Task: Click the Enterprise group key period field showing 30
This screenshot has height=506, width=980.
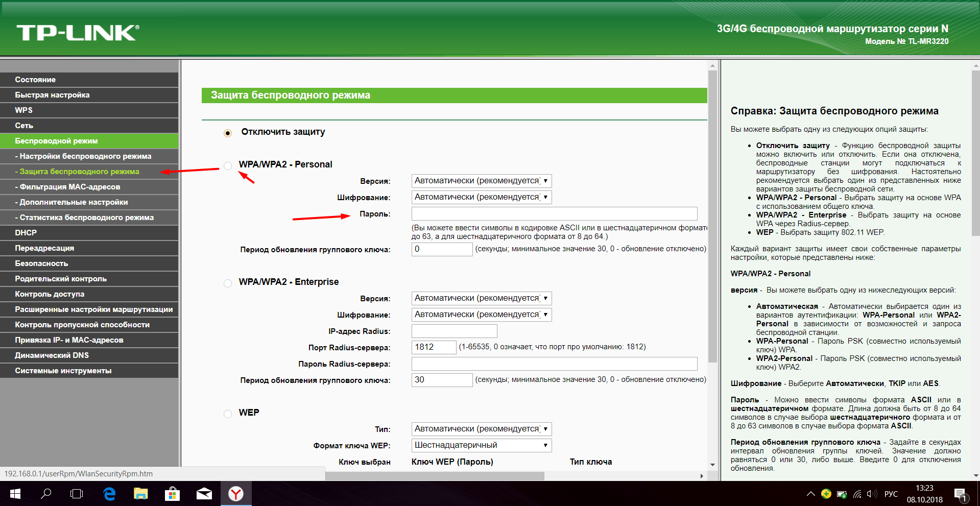Action: 442,380
